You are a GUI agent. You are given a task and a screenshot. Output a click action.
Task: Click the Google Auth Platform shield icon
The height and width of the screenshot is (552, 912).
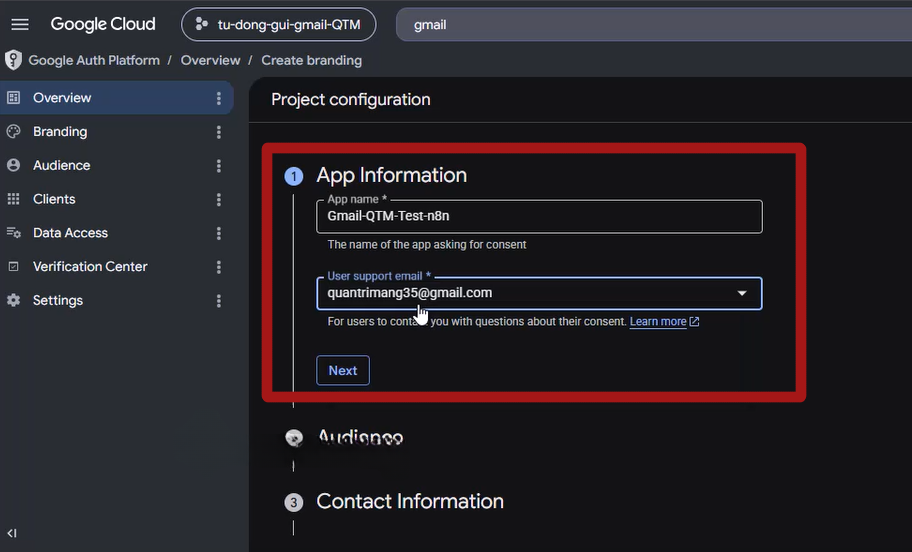click(13, 60)
